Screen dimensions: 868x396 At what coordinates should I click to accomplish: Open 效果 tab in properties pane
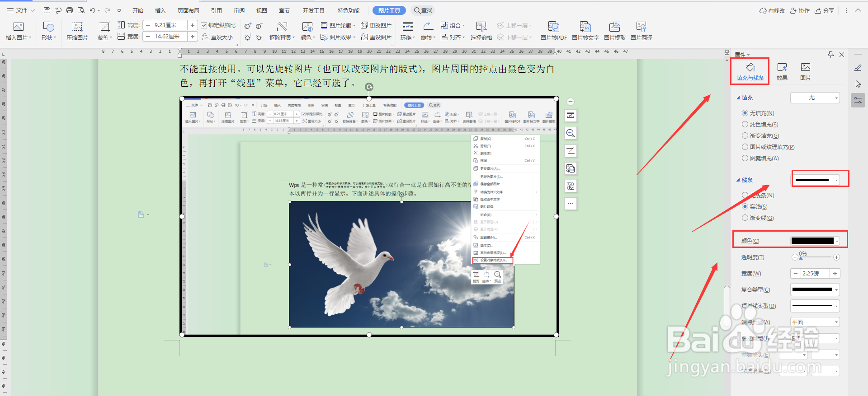[782, 72]
